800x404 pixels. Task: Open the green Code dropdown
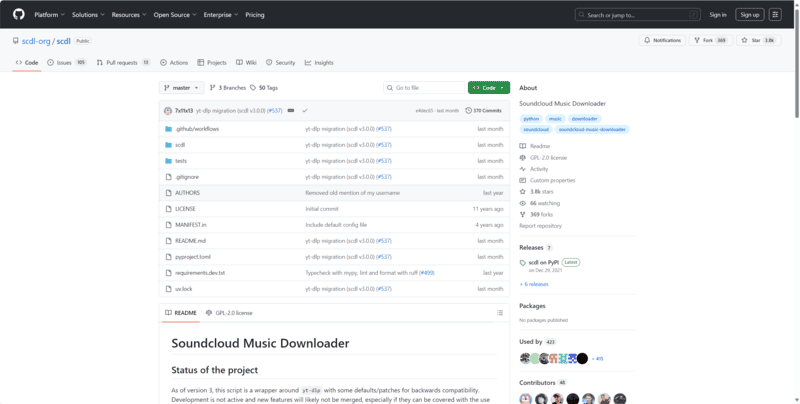[x=488, y=88]
